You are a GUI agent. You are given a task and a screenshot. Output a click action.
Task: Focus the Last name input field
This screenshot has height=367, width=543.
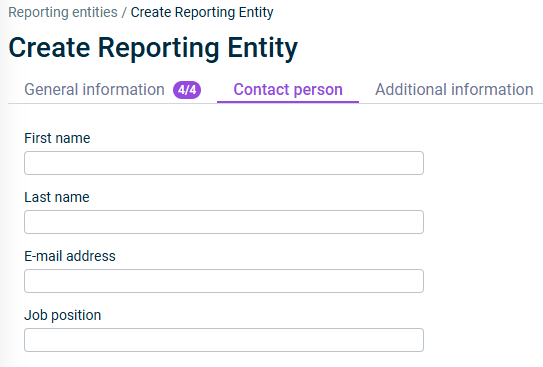click(224, 222)
